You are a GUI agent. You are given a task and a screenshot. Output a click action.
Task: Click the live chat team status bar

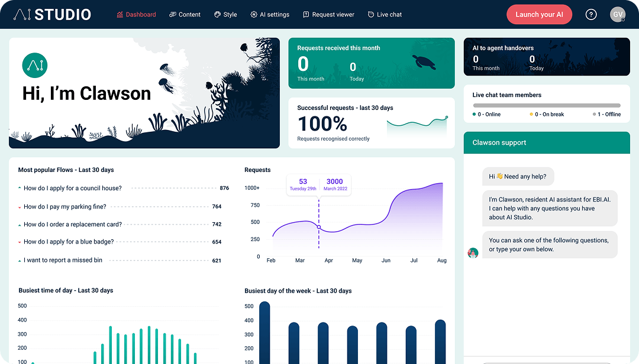coord(546,105)
